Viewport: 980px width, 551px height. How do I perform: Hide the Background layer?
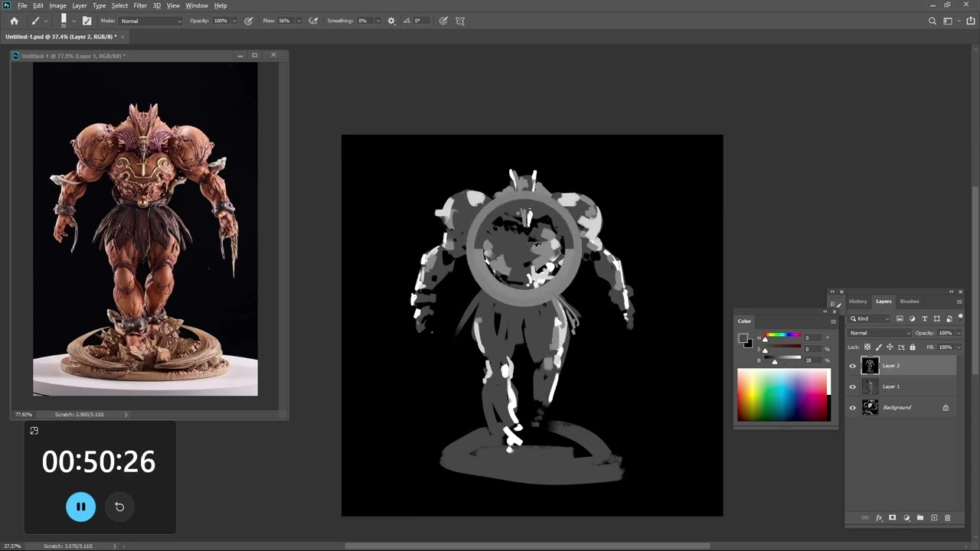pos(852,408)
